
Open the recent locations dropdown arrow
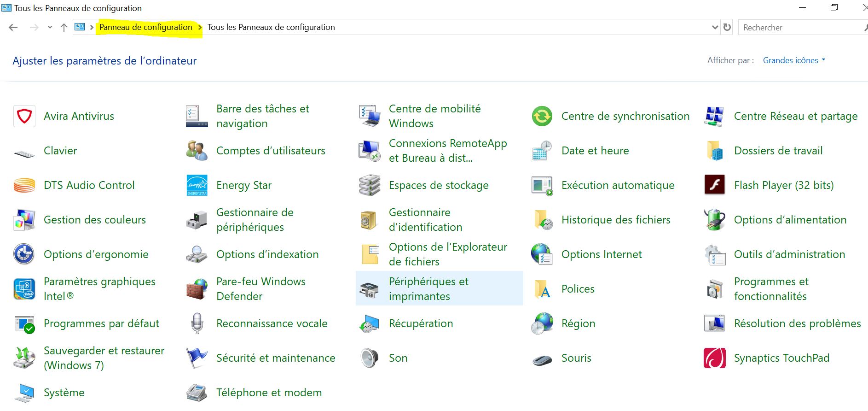50,27
